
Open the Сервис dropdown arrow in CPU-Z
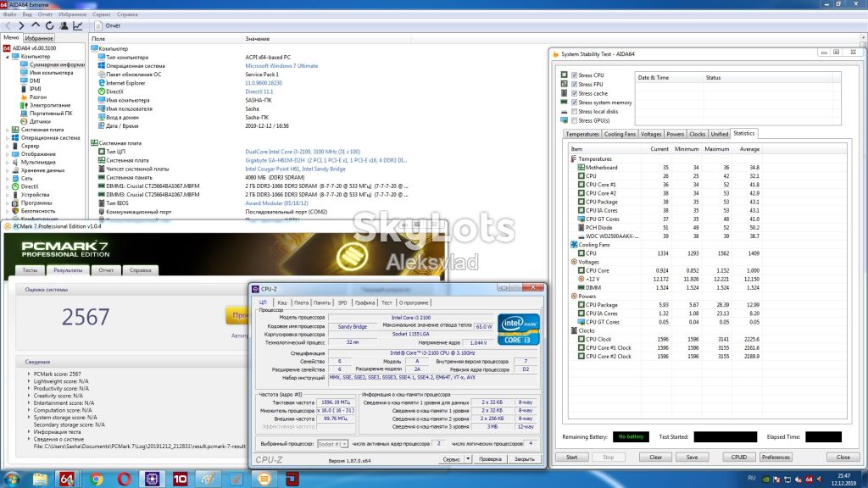click(x=468, y=459)
